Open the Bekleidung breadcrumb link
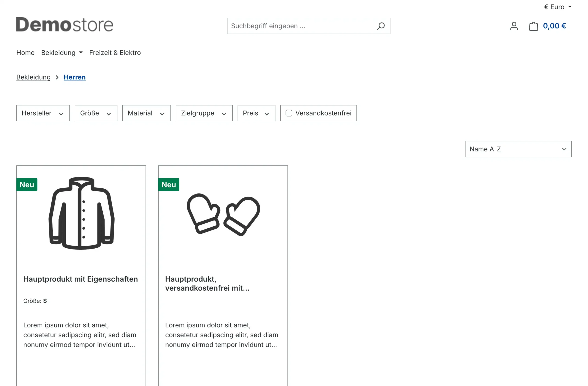This screenshot has height=386, width=588. (x=33, y=77)
